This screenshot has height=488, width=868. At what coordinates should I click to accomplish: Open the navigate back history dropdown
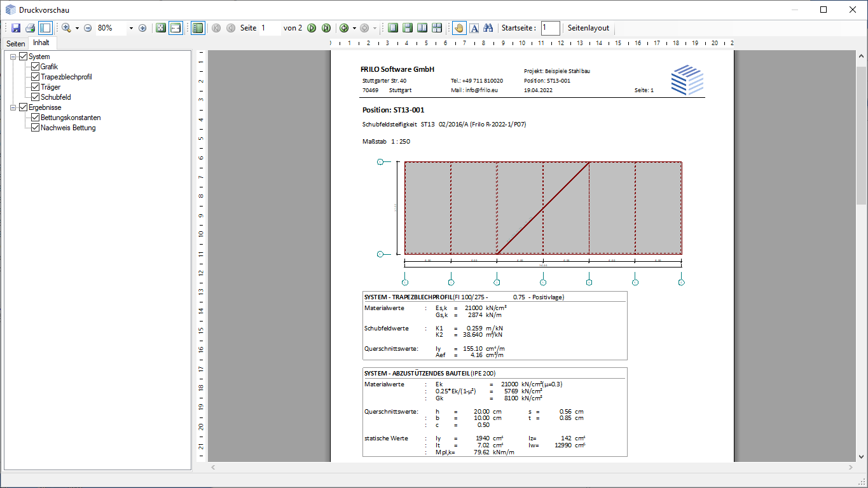[354, 28]
